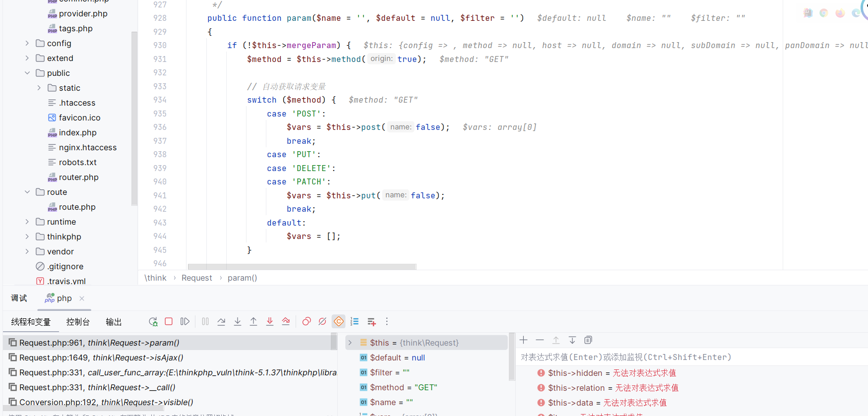Click the editor horizontal scrollbar
868x416 pixels.
point(302,267)
